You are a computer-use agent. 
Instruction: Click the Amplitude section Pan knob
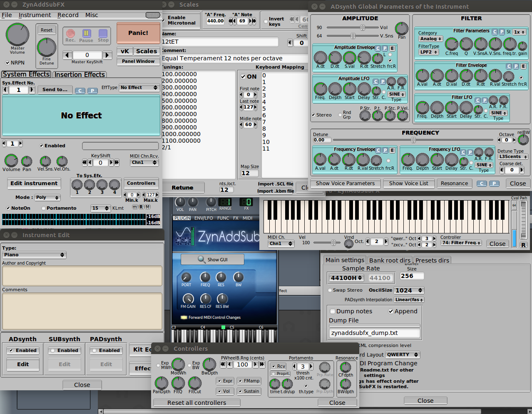click(x=401, y=28)
